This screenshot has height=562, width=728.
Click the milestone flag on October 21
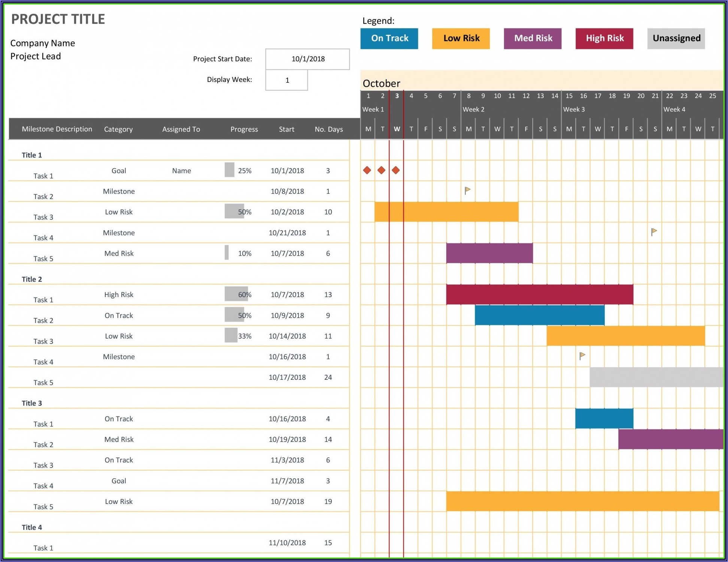(x=654, y=232)
